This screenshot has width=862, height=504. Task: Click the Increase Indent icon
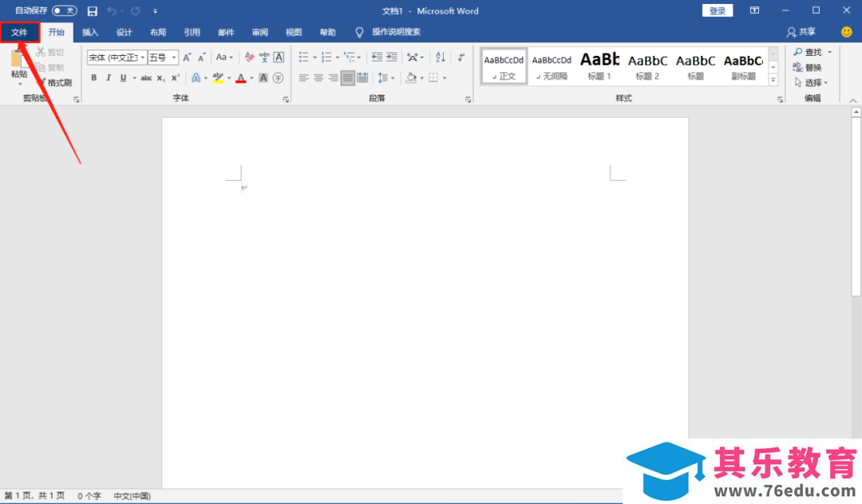tap(391, 57)
